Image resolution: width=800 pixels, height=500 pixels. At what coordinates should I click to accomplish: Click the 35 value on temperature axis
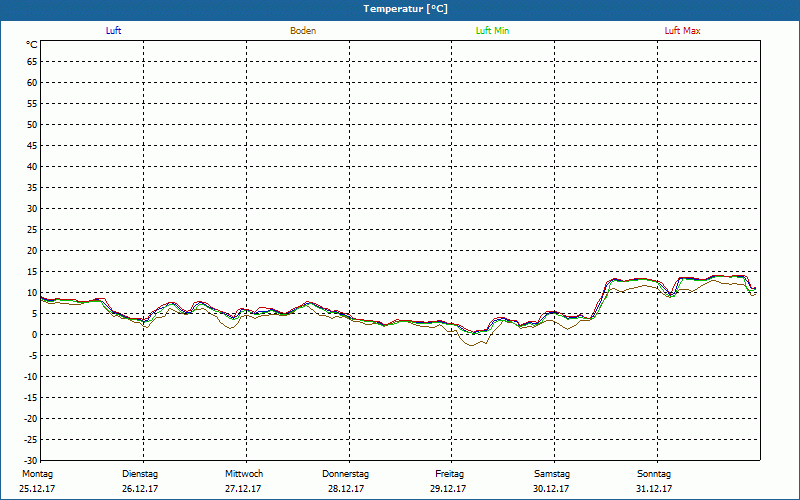click(x=32, y=188)
